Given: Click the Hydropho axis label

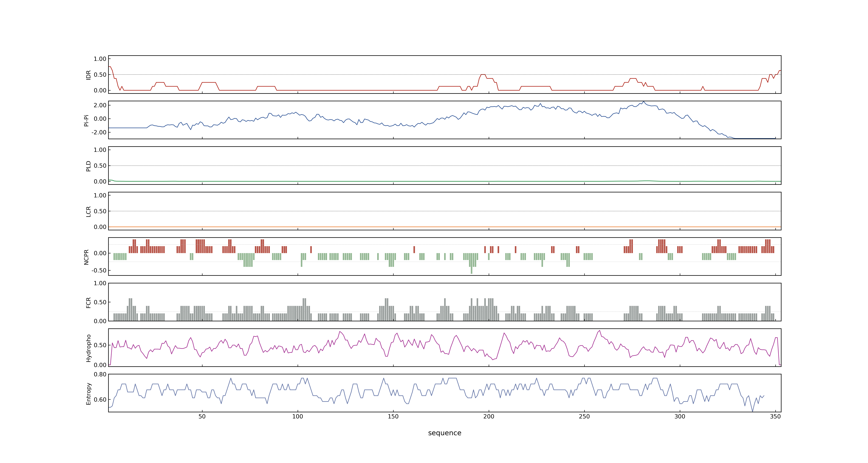Looking at the screenshot, I should pos(88,348).
